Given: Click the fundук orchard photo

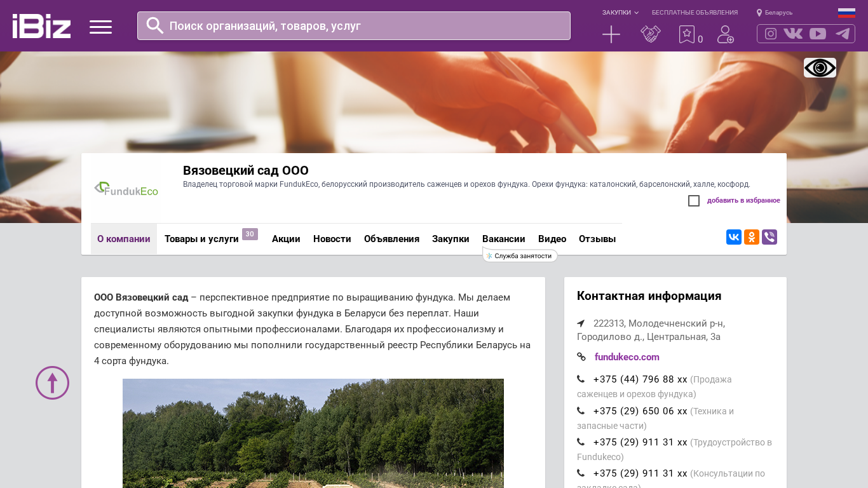Looking at the screenshot, I should coord(313,433).
